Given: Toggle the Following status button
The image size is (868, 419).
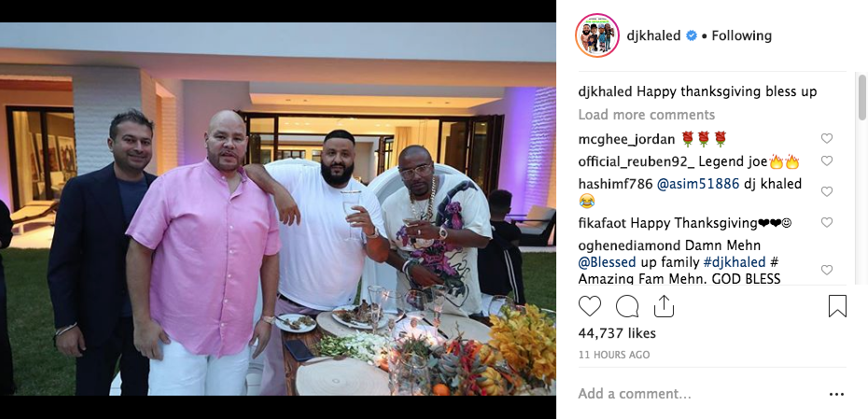Looking at the screenshot, I should click(741, 36).
